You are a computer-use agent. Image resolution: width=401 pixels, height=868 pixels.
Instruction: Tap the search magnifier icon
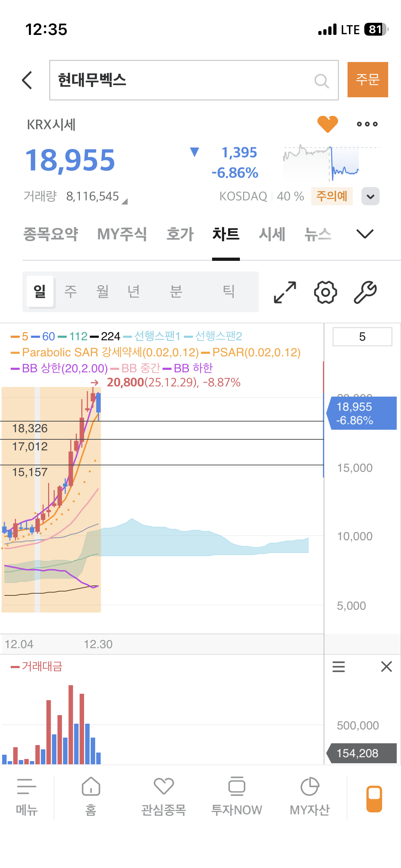(x=321, y=81)
